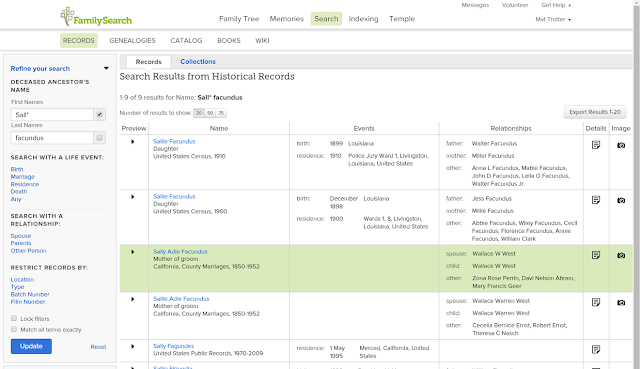Viewport: 640px width, 369px height.
Task: Enable Match all terms exactly checkbox
Action: coord(14,329)
